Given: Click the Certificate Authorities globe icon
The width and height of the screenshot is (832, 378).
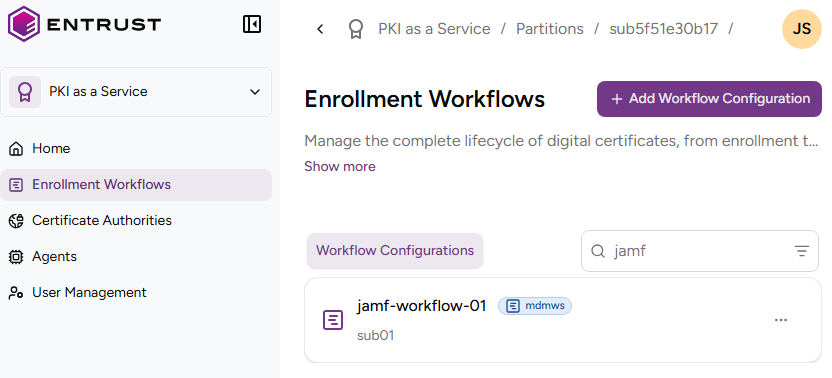Looking at the screenshot, I should point(16,221).
